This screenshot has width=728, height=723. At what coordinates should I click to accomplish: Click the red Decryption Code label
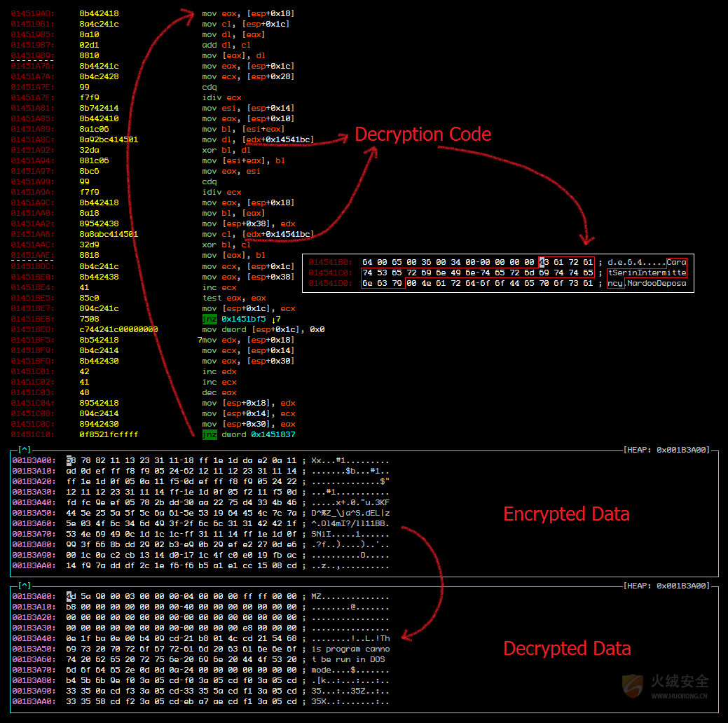coord(423,135)
